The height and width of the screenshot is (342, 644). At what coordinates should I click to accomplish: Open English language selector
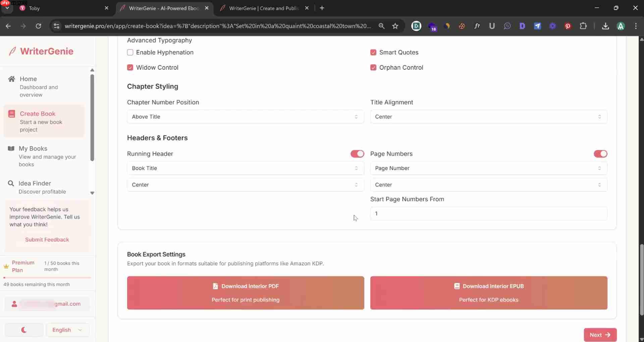(67, 330)
